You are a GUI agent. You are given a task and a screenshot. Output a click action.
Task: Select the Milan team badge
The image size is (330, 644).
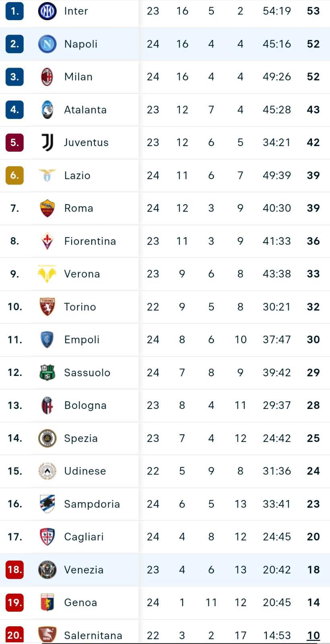click(x=47, y=77)
